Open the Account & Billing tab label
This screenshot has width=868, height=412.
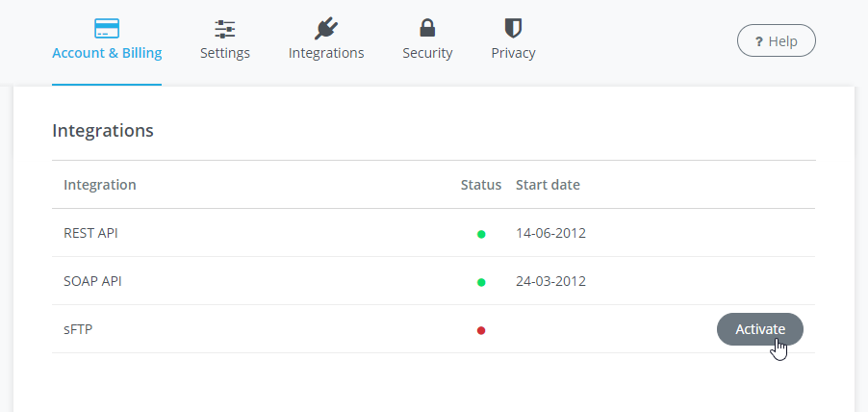107,53
